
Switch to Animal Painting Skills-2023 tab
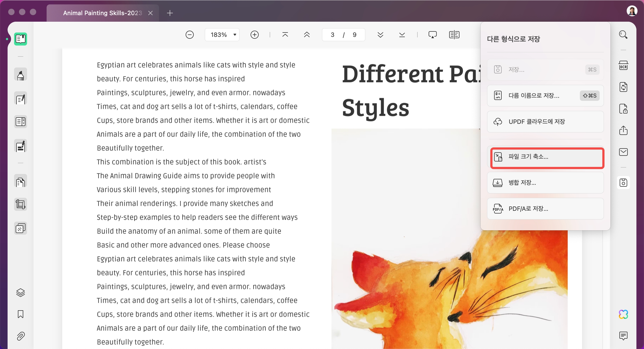pyautogui.click(x=103, y=13)
